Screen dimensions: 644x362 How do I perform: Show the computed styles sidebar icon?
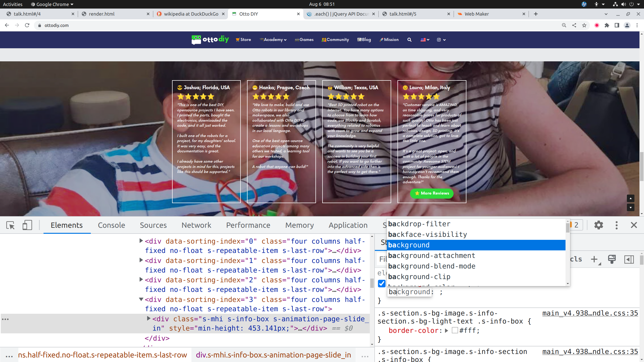point(629,259)
